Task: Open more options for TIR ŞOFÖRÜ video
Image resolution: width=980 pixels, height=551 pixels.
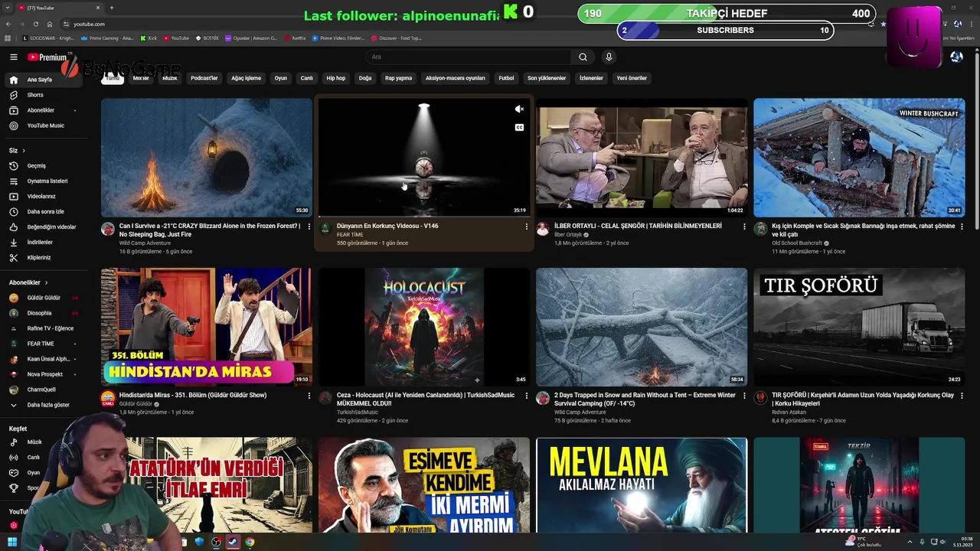Action: (x=961, y=396)
